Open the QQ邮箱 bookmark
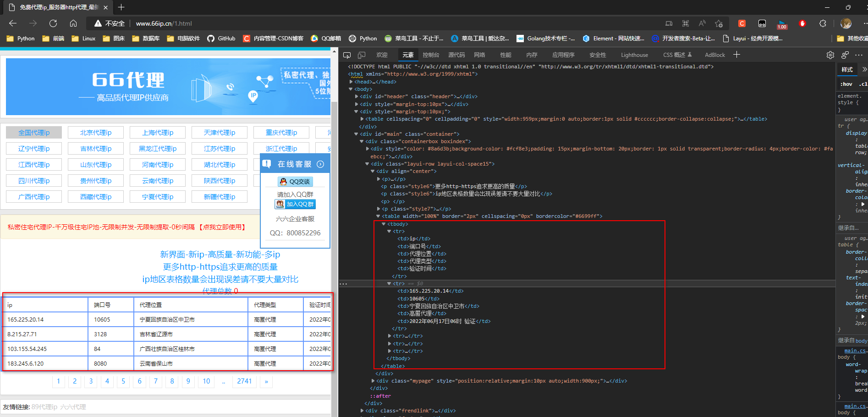 [x=326, y=39]
